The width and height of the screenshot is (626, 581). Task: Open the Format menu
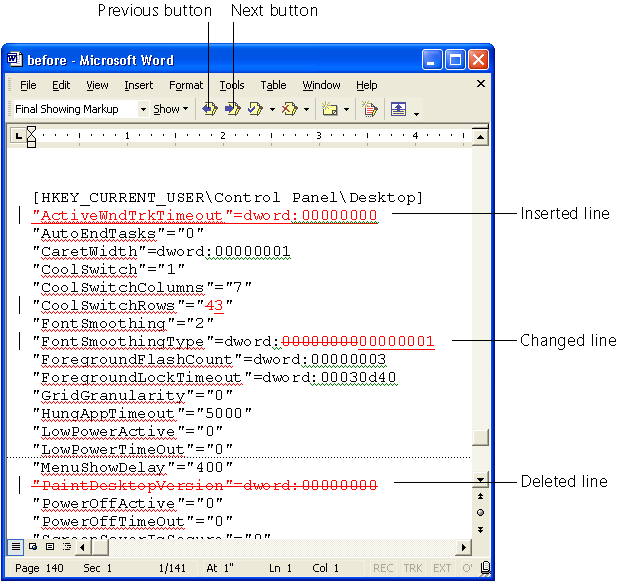186,86
